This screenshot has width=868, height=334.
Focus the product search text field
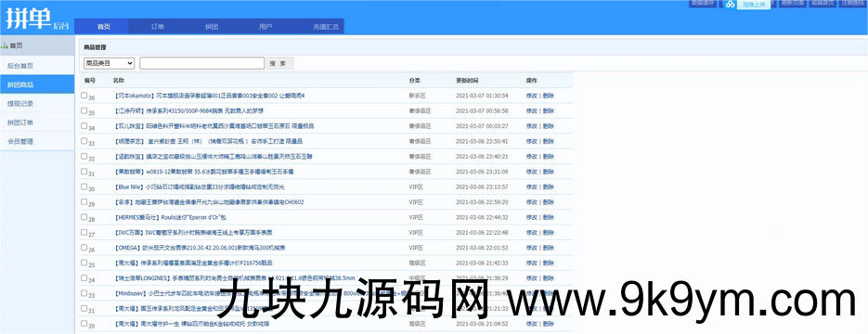coord(202,64)
